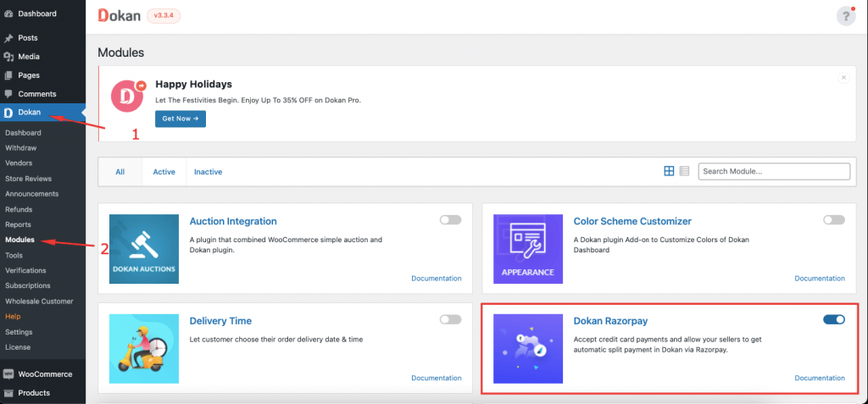This screenshot has height=404, width=868.
Task: Open Dokan Razorpay Documentation link
Action: pyautogui.click(x=819, y=378)
